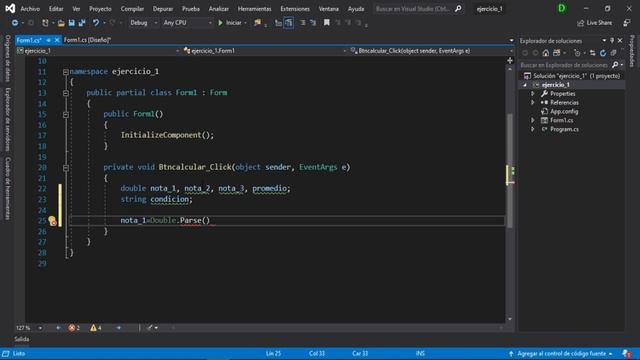Screen dimensions: 640x360
Task: Click the Home icon in Solution Explorer
Action: (546, 53)
